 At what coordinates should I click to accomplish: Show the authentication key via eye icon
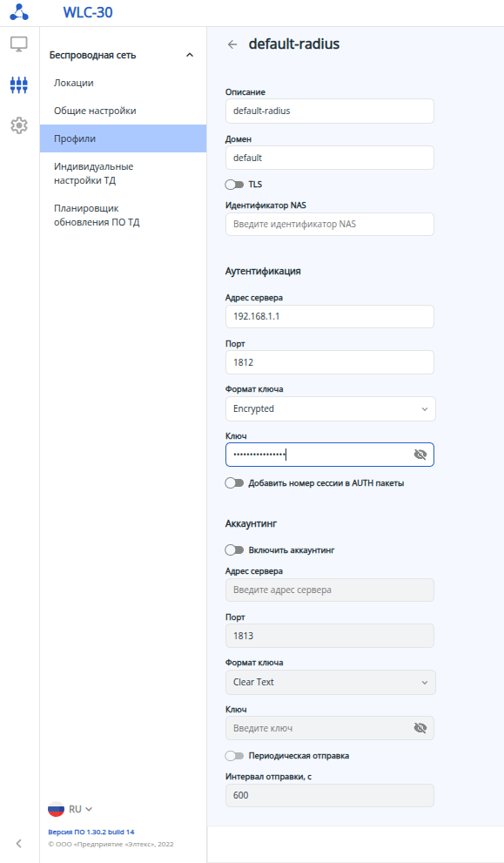tap(420, 455)
